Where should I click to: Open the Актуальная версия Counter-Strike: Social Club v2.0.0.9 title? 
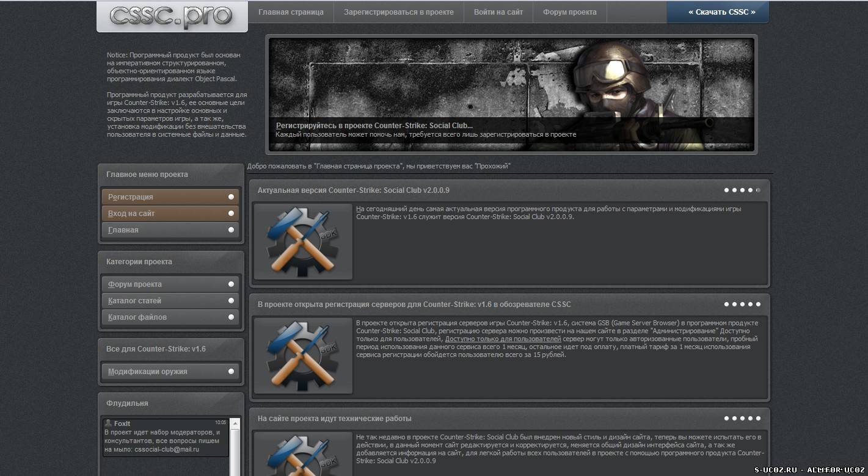click(x=353, y=190)
